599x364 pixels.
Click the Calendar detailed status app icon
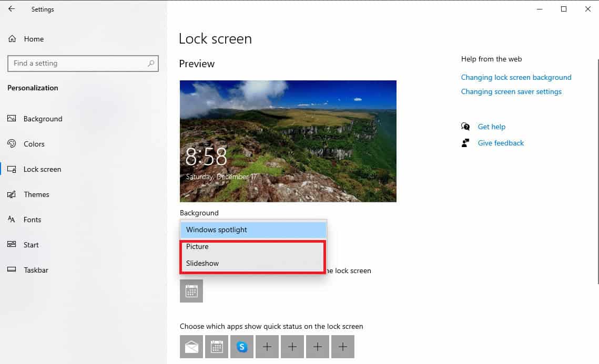pos(191,291)
